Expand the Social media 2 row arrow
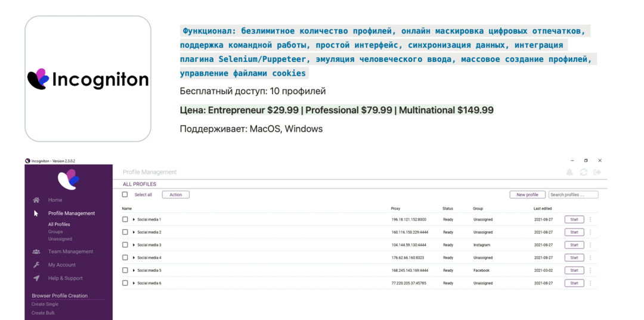The image size is (644, 320). pos(134,232)
